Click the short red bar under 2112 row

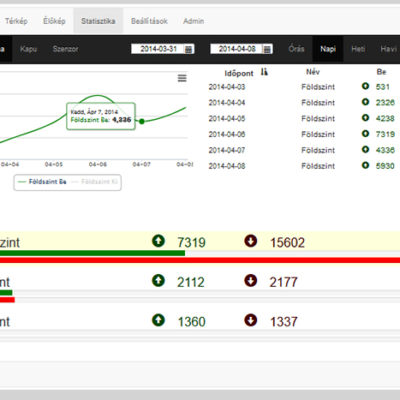click(7, 300)
